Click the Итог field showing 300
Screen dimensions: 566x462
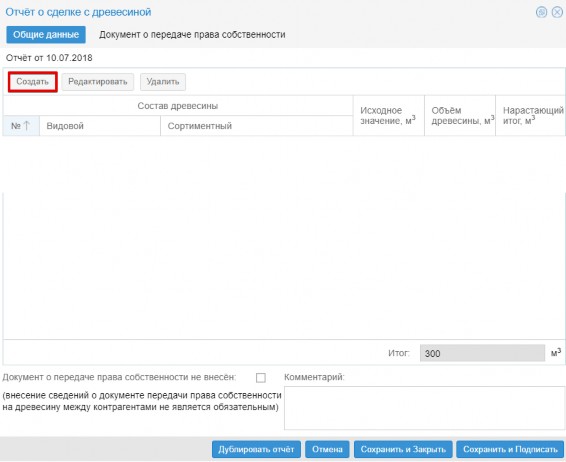pos(482,353)
